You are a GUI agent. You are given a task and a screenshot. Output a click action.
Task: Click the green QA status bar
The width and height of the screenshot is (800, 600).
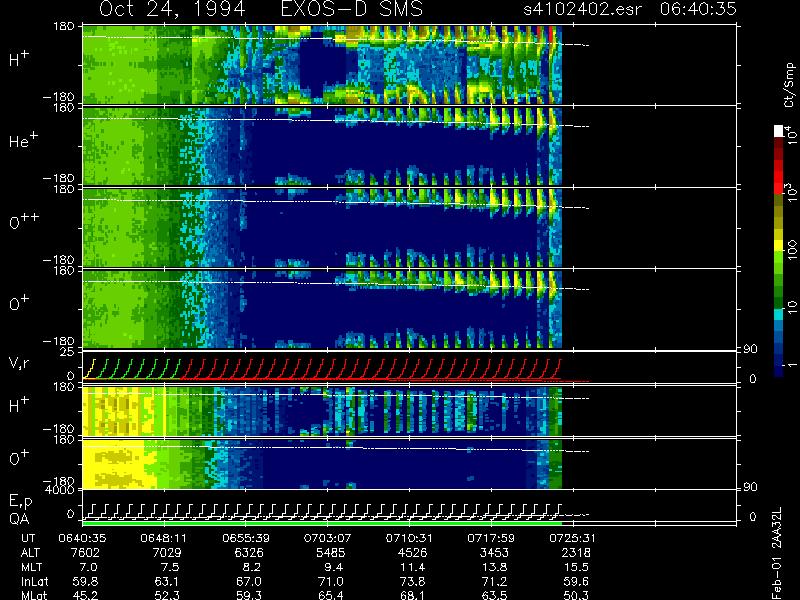pyautogui.click(x=322, y=523)
